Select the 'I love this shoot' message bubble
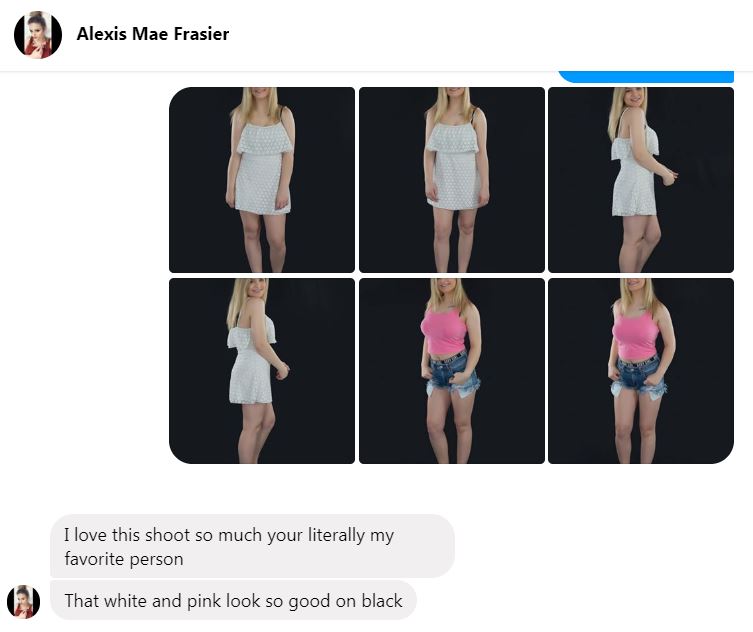The height and width of the screenshot is (632, 753). [252, 546]
